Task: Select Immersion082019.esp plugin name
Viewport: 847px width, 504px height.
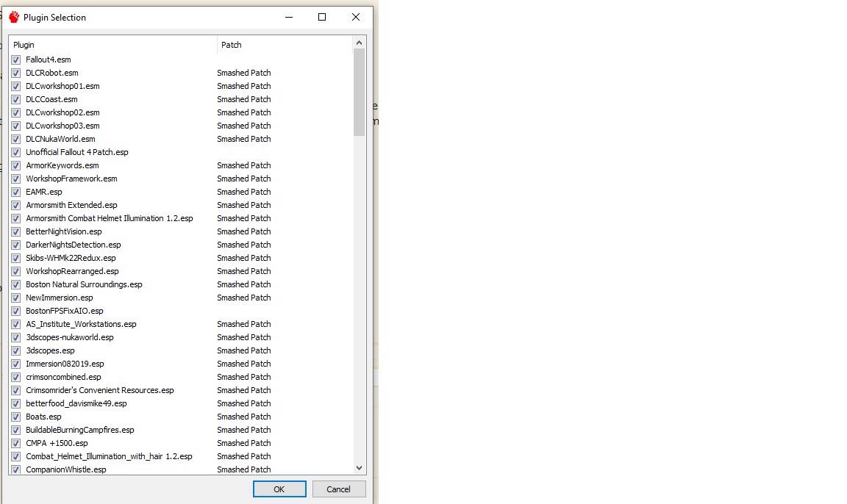Action: pyautogui.click(x=65, y=364)
